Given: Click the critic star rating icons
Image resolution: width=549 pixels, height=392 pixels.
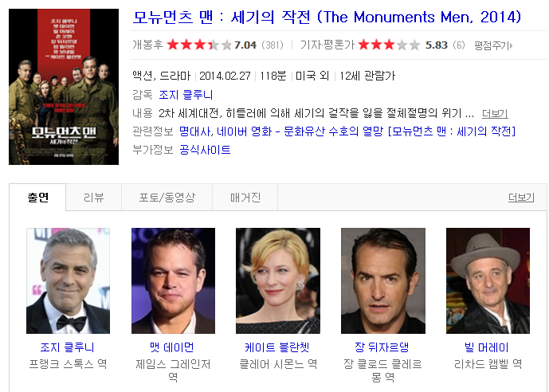Looking at the screenshot, I should click(389, 45).
